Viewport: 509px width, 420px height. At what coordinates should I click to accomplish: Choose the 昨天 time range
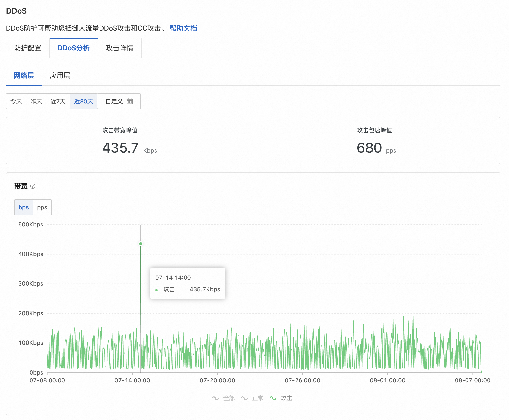coord(36,101)
